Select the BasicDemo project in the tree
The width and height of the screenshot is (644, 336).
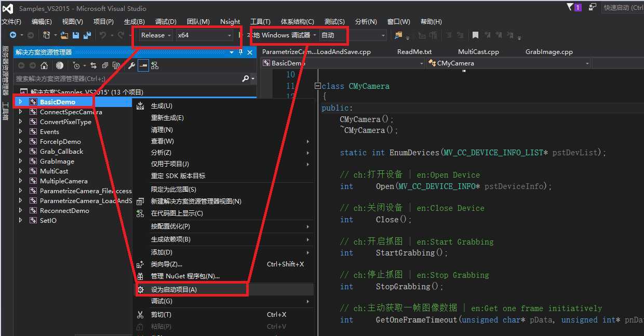pos(58,102)
